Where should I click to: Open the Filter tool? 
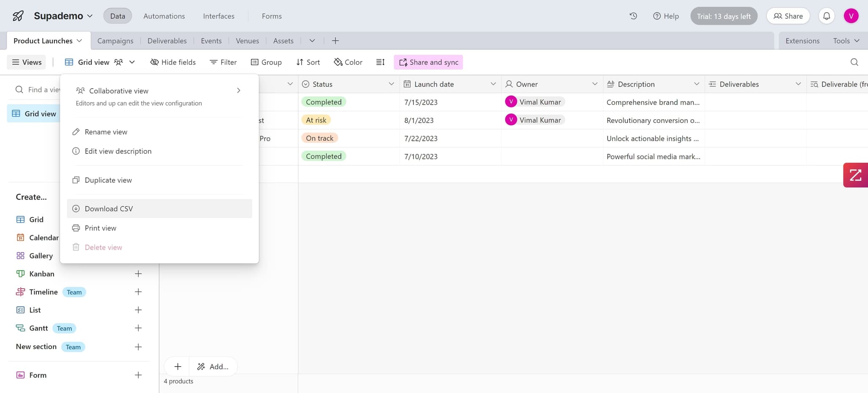click(223, 62)
